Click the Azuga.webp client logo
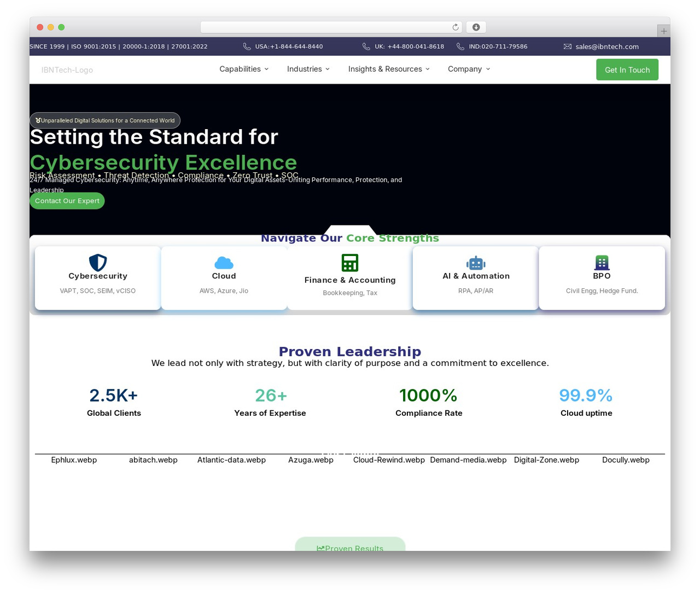 click(311, 460)
